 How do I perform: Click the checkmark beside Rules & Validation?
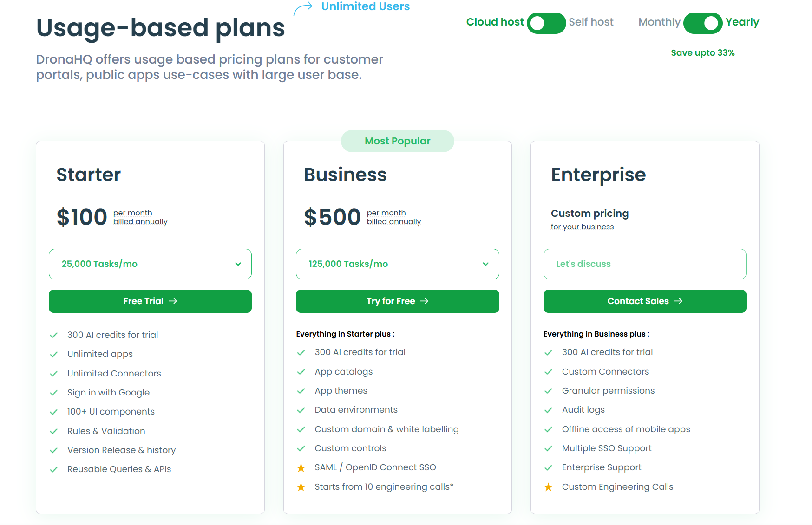pos(54,431)
